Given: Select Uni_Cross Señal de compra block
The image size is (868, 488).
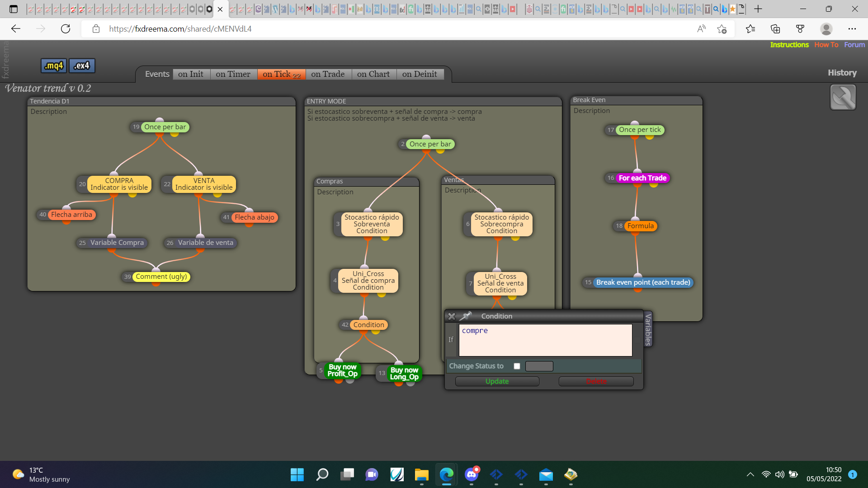Looking at the screenshot, I should tap(368, 281).
